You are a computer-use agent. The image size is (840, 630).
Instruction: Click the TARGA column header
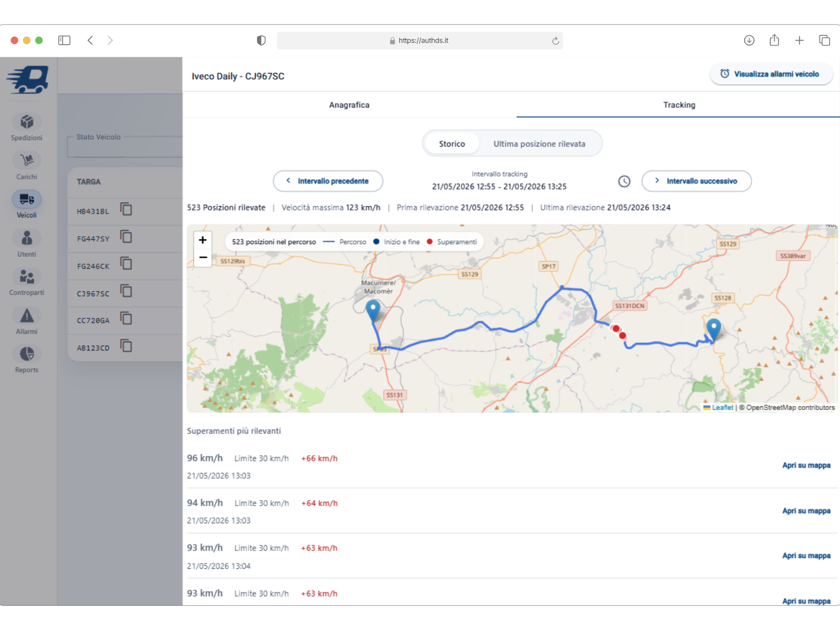(89, 182)
